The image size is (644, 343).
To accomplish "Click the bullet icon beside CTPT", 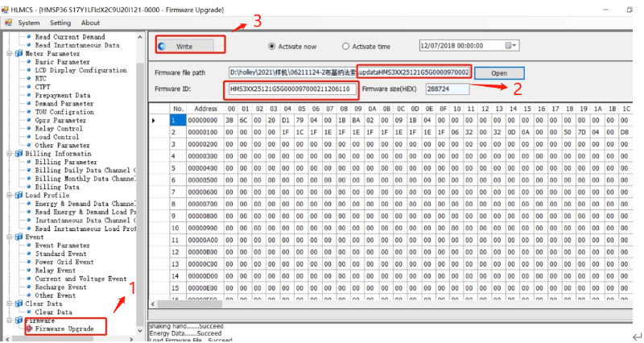I will 29,87.
